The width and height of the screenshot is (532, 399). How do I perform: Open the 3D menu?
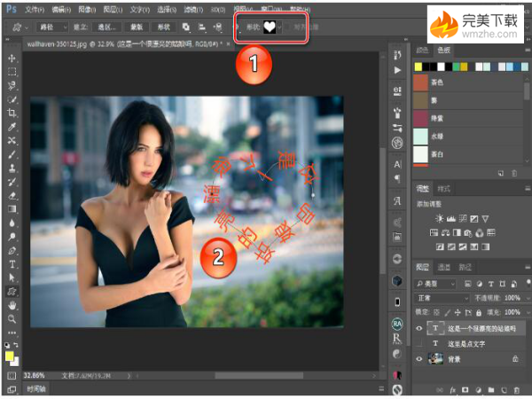pos(218,10)
